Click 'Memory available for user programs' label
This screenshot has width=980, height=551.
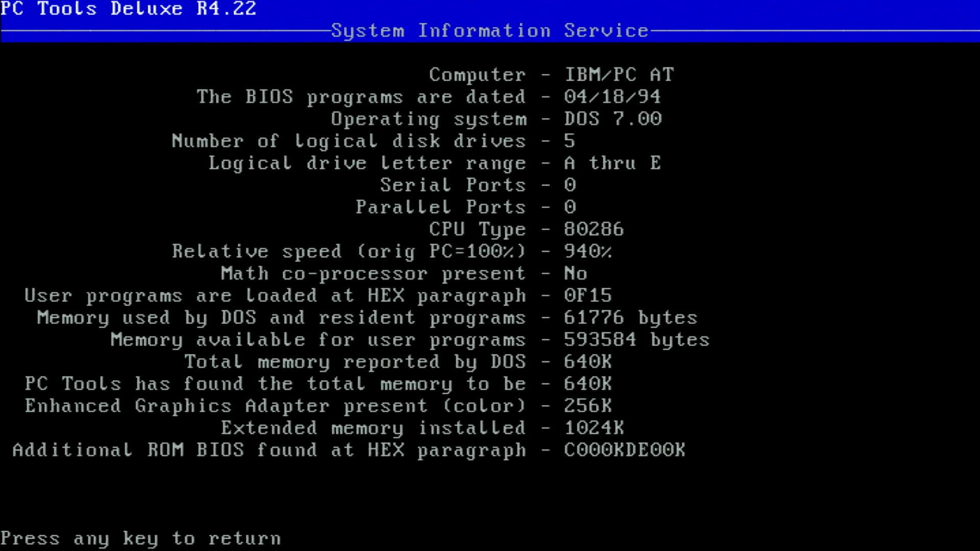click(x=318, y=340)
